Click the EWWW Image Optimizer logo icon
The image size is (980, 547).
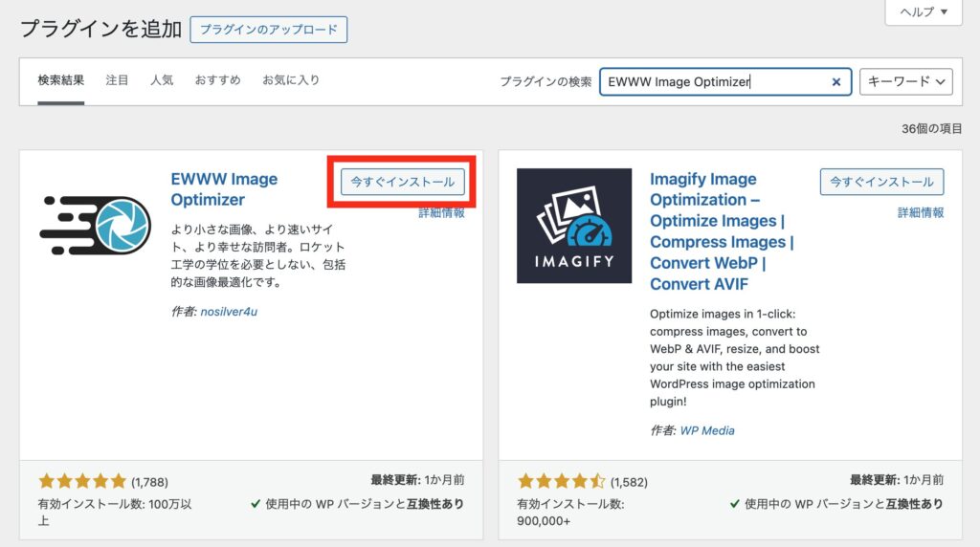click(x=95, y=226)
